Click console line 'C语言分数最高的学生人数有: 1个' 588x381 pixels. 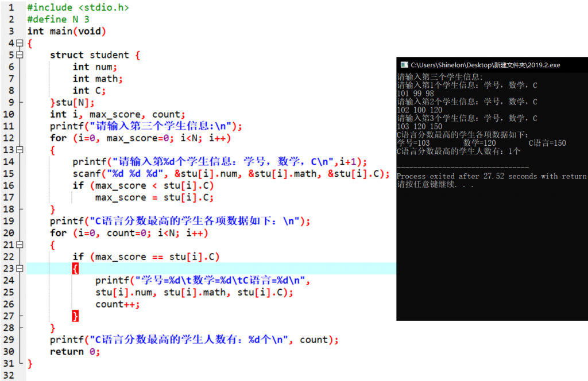coord(459,151)
